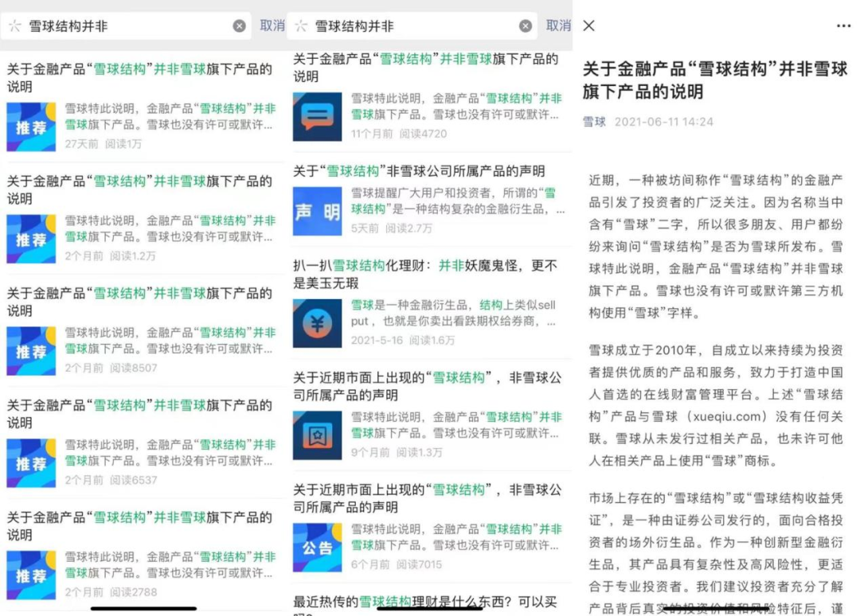
Task: Select the snippet starting 雪球提醒广大用户和投资者
Action: [458, 201]
